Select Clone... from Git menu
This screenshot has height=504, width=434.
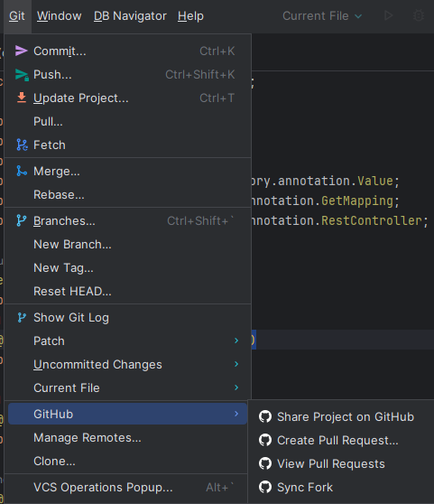point(127,461)
